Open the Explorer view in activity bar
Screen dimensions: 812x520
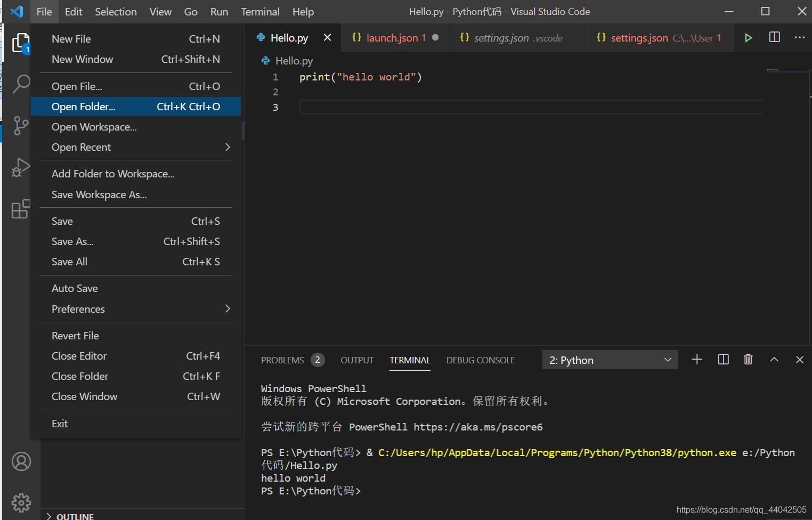[21, 43]
